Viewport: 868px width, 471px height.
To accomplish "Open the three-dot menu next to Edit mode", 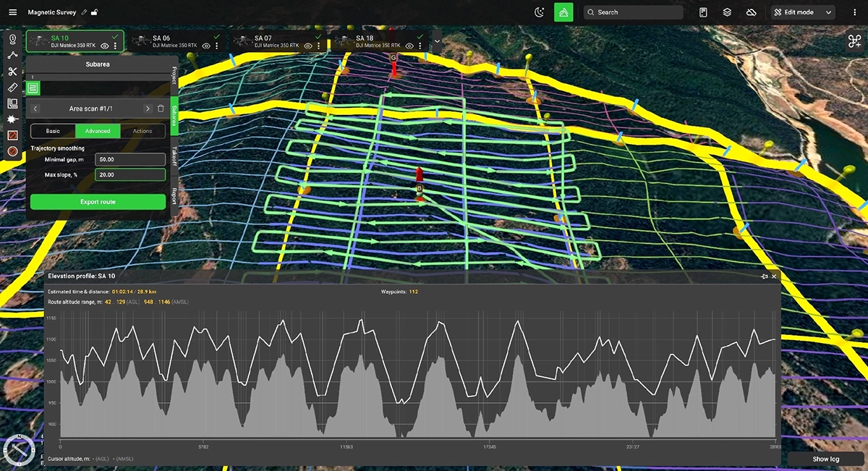I will pyautogui.click(x=855, y=12).
